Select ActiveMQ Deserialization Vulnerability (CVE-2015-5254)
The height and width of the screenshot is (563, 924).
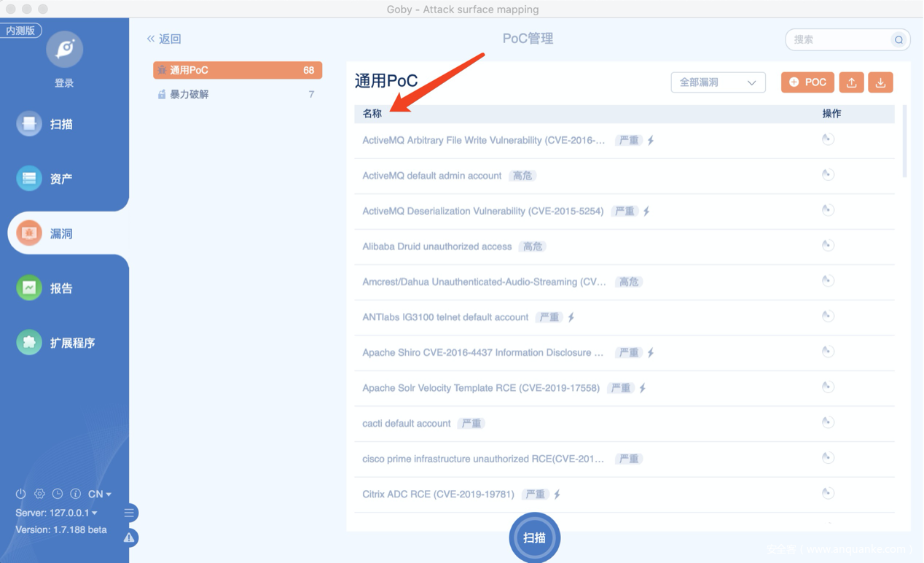click(x=483, y=211)
